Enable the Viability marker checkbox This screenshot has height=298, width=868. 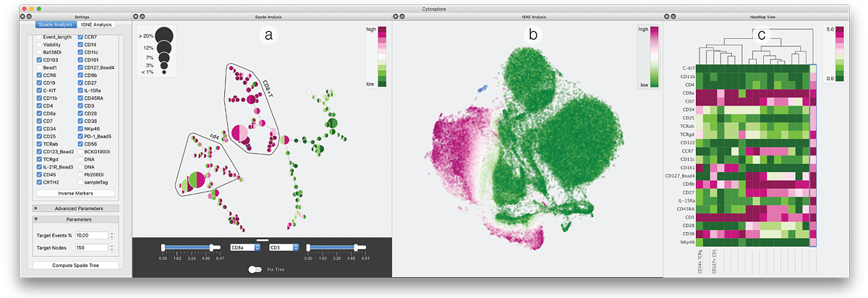tap(39, 44)
